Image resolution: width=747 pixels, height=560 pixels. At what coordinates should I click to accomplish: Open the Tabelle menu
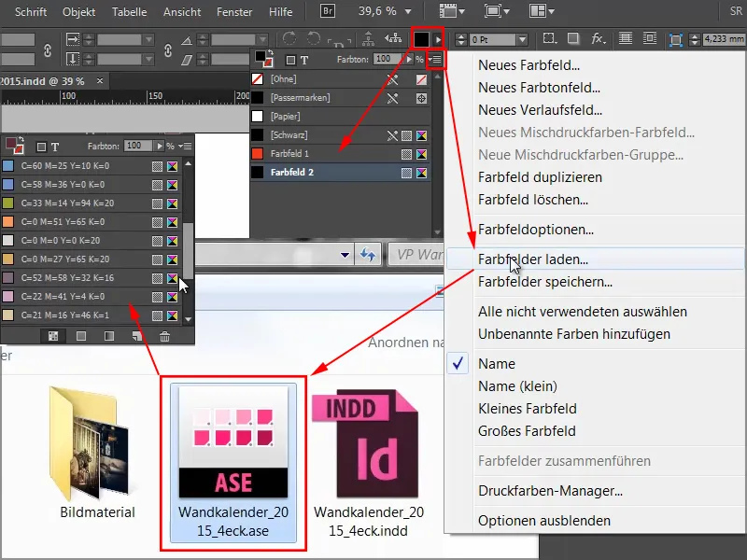pos(129,11)
